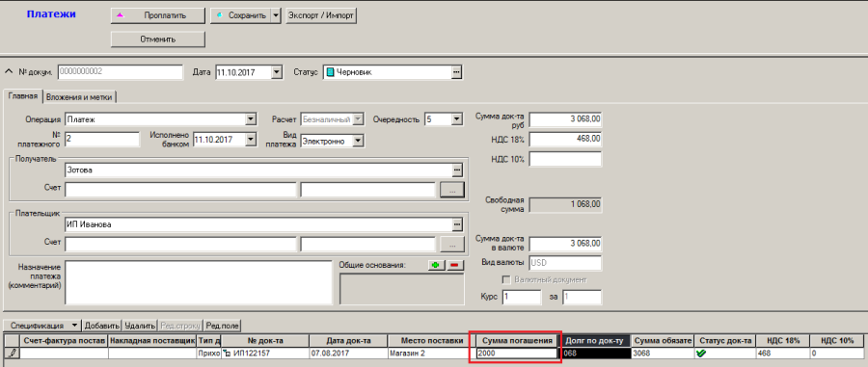Click the Сохранить button
The height and width of the screenshot is (367, 868).
click(241, 15)
